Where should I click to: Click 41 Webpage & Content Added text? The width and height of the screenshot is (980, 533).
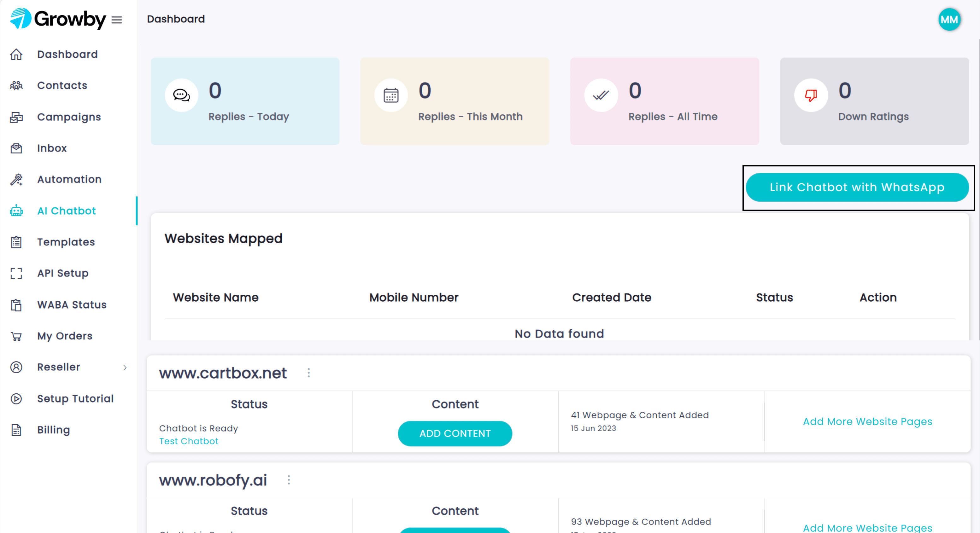(x=640, y=415)
